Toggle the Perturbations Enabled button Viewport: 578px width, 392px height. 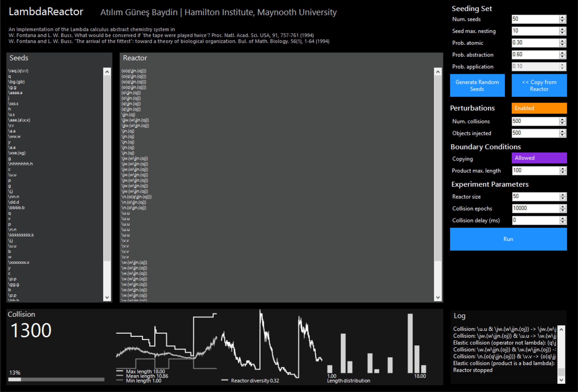(x=539, y=108)
